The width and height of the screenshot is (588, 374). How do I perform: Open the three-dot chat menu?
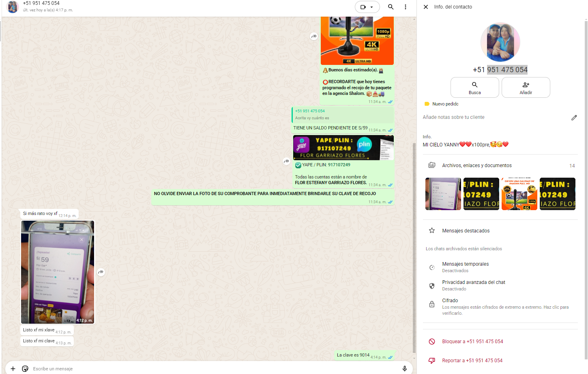(x=405, y=7)
